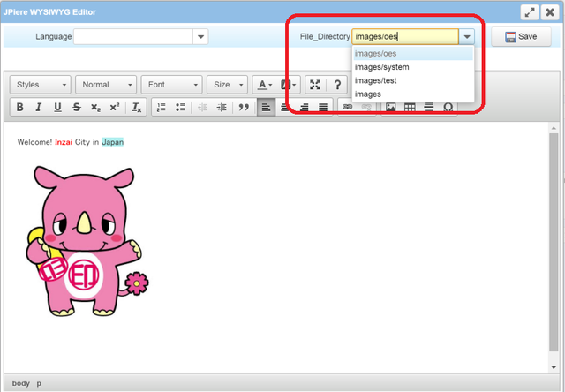Justify the paragraph text
The image size is (565, 392).
(323, 107)
